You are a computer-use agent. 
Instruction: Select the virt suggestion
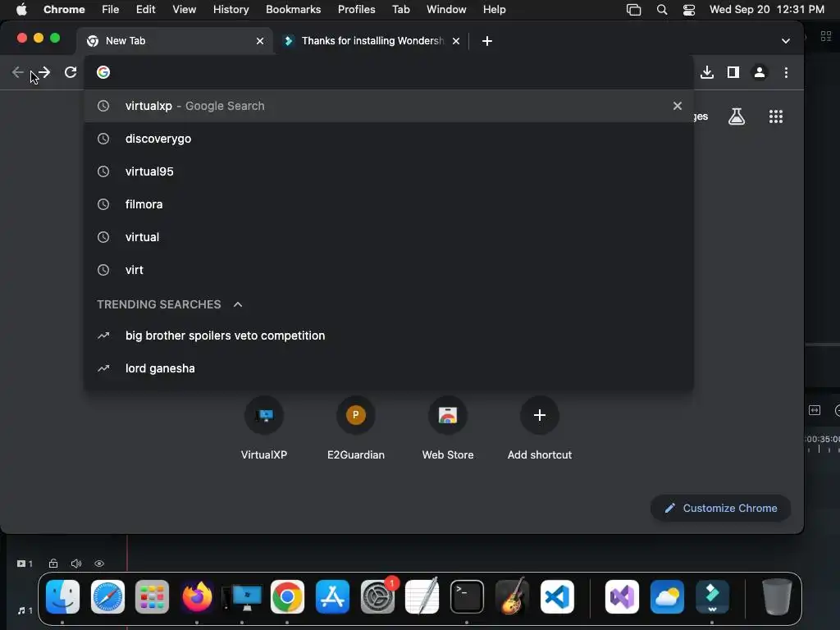(389, 270)
